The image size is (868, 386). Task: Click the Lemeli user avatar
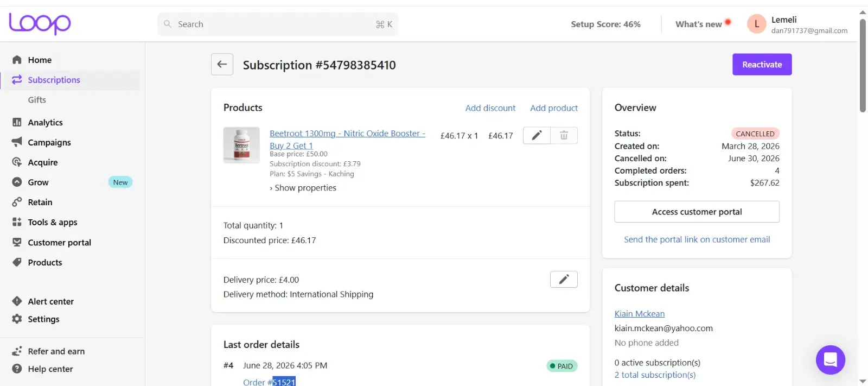[757, 24]
